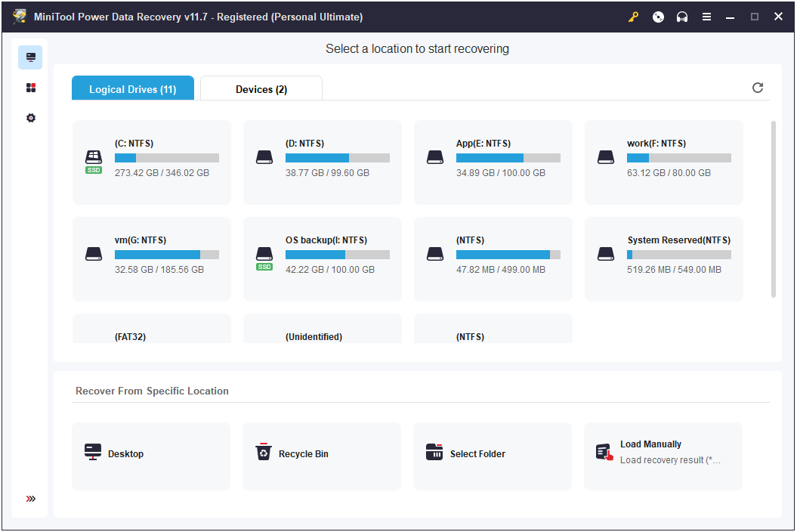
Task: Click the Recycle Bin icon
Action: pyautogui.click(x=264, y=452)
